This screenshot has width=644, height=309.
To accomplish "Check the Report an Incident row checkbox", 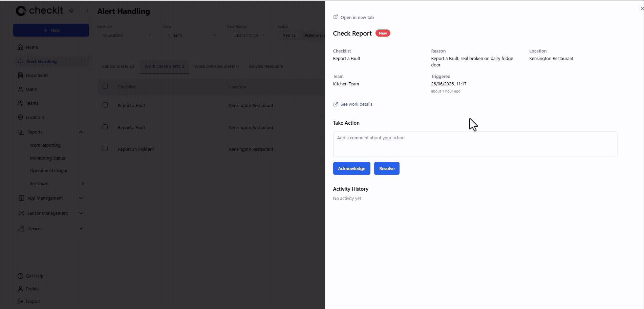I will pos(105,149).
